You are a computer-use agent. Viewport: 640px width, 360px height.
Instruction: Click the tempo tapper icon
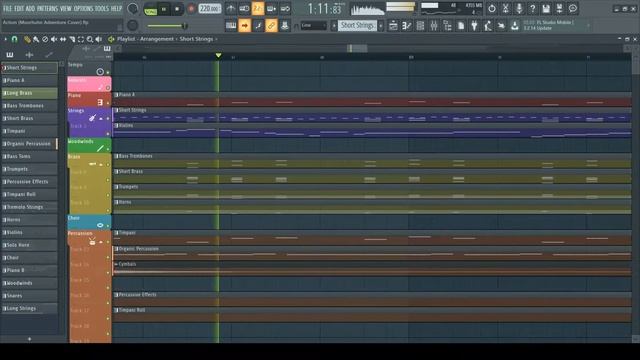(x=488, y=26)
